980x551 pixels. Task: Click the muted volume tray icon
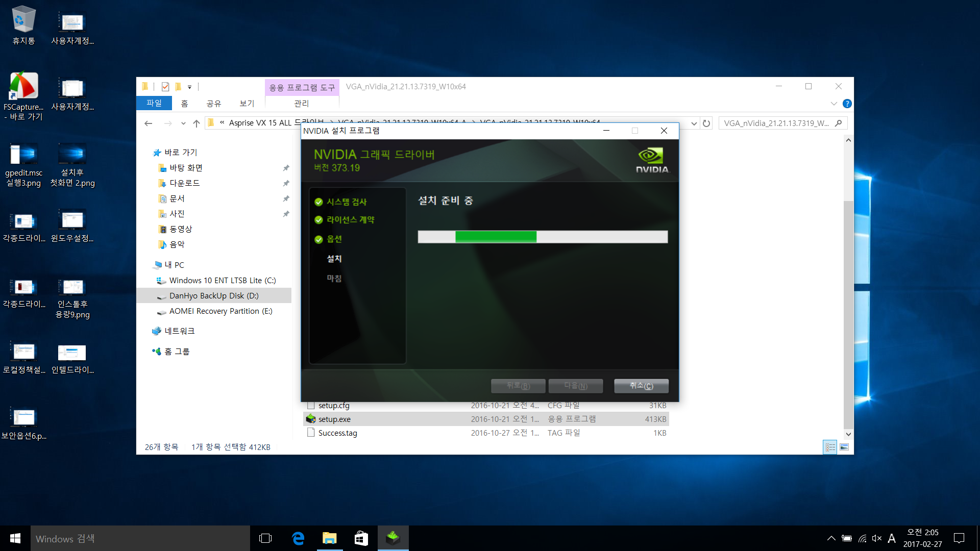877,538
